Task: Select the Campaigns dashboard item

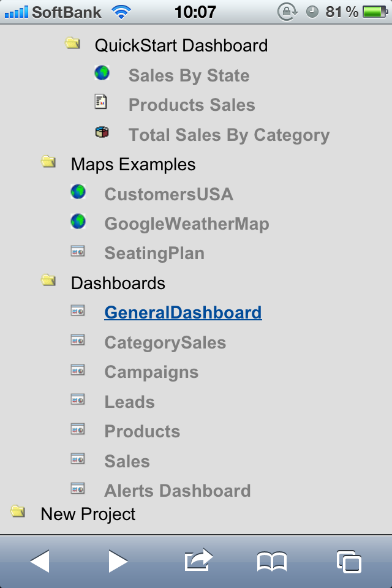Action: [x=151, y=372]
